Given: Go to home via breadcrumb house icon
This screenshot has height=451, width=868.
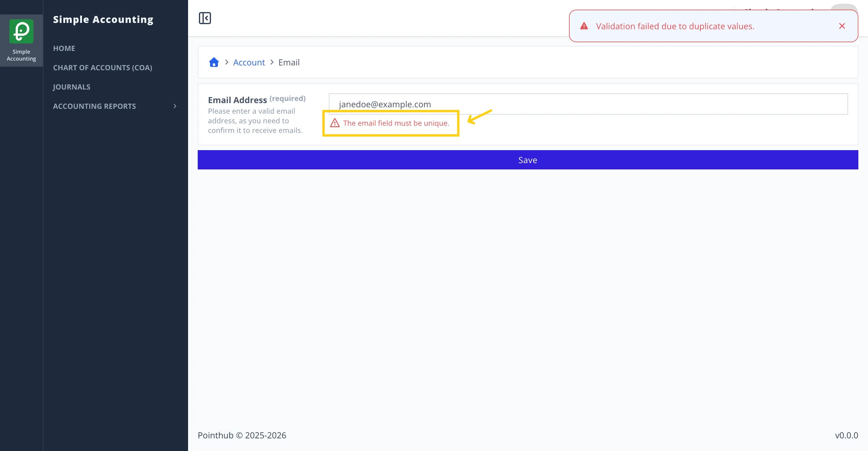Looking at the screenshot, I should [x=214, y=62].
